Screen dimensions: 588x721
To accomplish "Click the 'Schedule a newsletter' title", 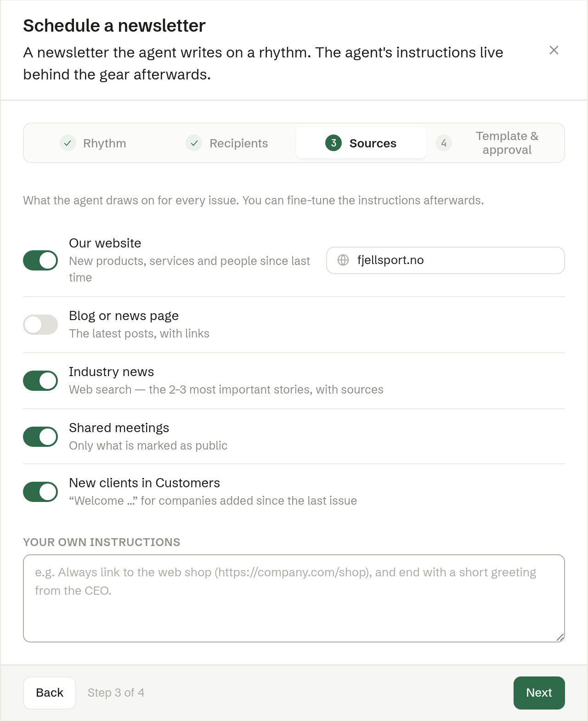I will pyautogui.click(x=114, y=26).
